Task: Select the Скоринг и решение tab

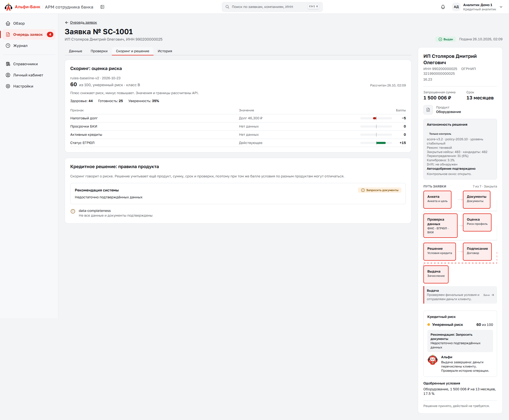Action: [x=133, y=51]
